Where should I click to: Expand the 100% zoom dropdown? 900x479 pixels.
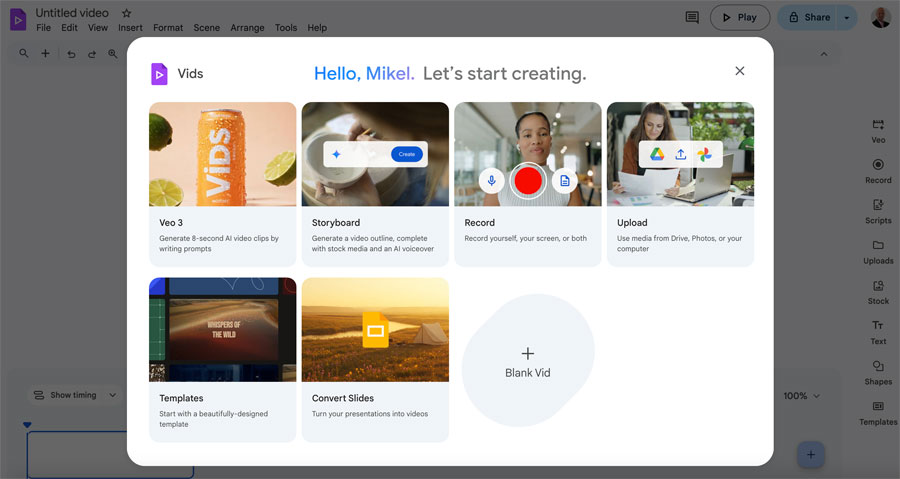802,396
